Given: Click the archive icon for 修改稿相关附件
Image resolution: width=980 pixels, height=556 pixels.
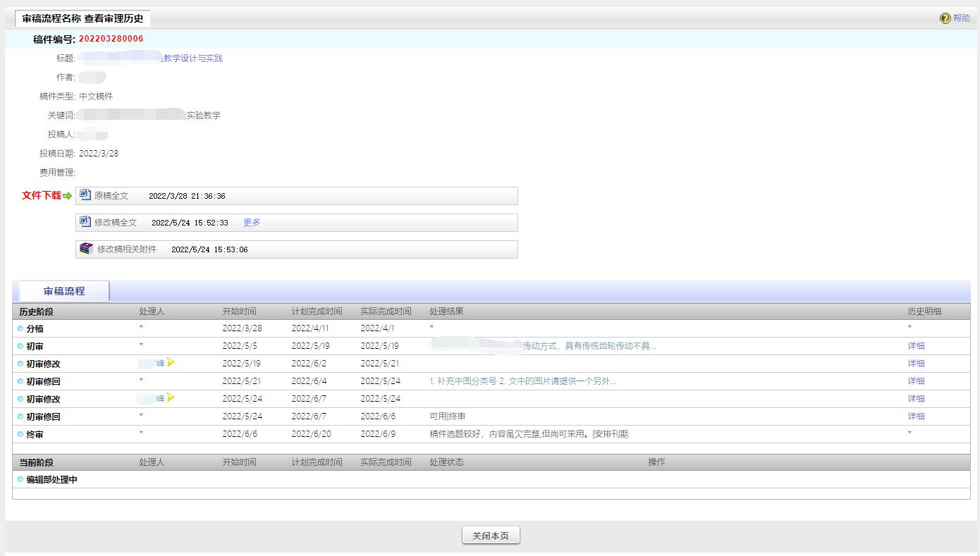Looking at the screenshot, I should click(x=86, y=249).
